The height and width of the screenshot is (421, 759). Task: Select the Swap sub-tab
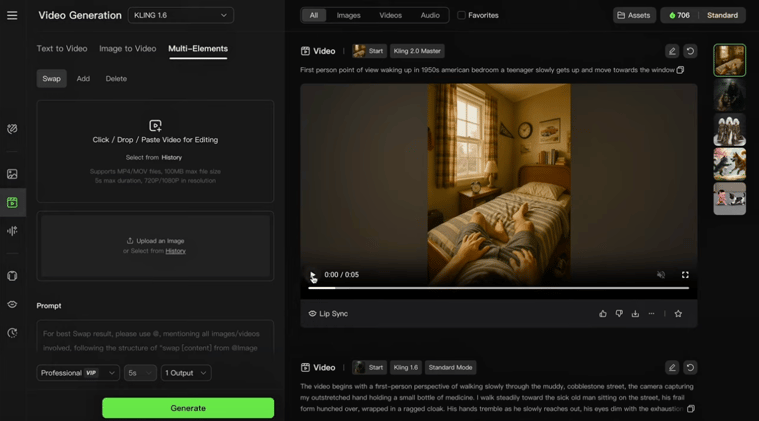(51, 78)
